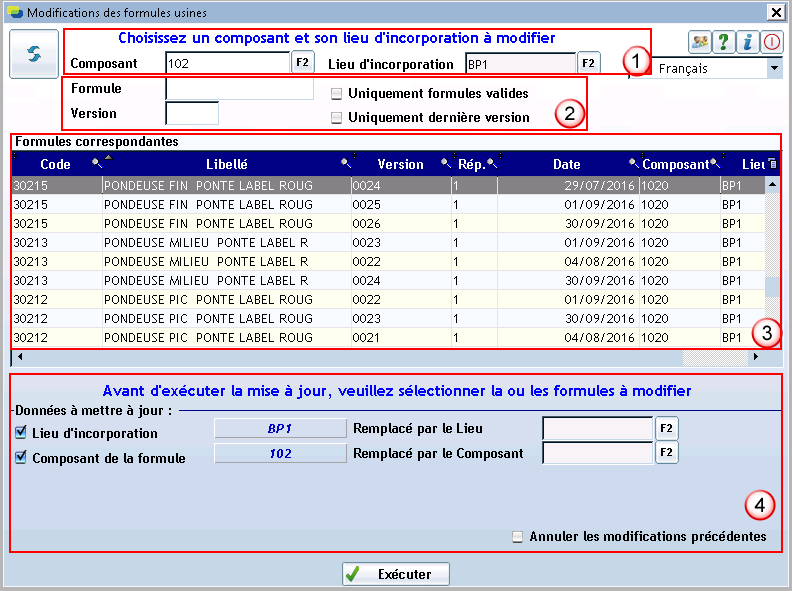Click the blue BP1 current lieu display

pos(280,428)
